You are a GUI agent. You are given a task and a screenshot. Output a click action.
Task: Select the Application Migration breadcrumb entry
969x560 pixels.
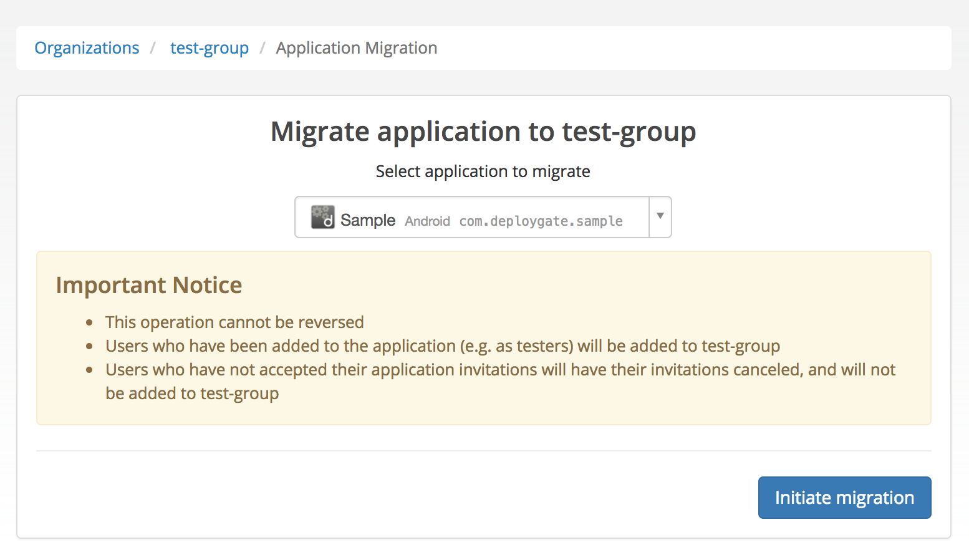click(356, 47)
